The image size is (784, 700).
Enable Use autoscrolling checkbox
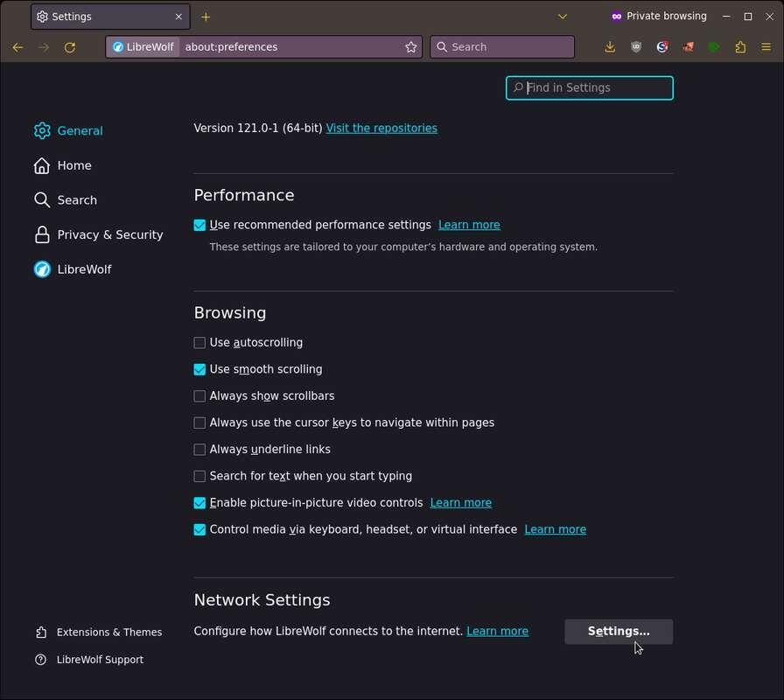pos(199,342)
